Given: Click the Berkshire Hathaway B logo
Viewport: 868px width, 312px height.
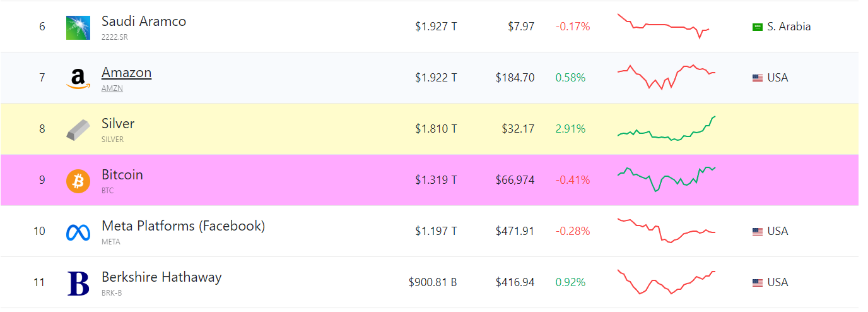Looking at the screenshot, I should [78, 283].
